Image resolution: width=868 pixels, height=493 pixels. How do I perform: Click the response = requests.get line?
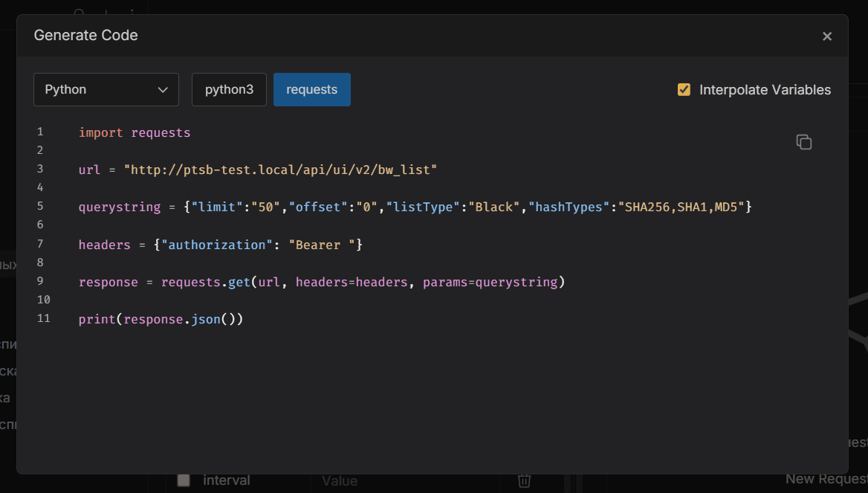322,282
